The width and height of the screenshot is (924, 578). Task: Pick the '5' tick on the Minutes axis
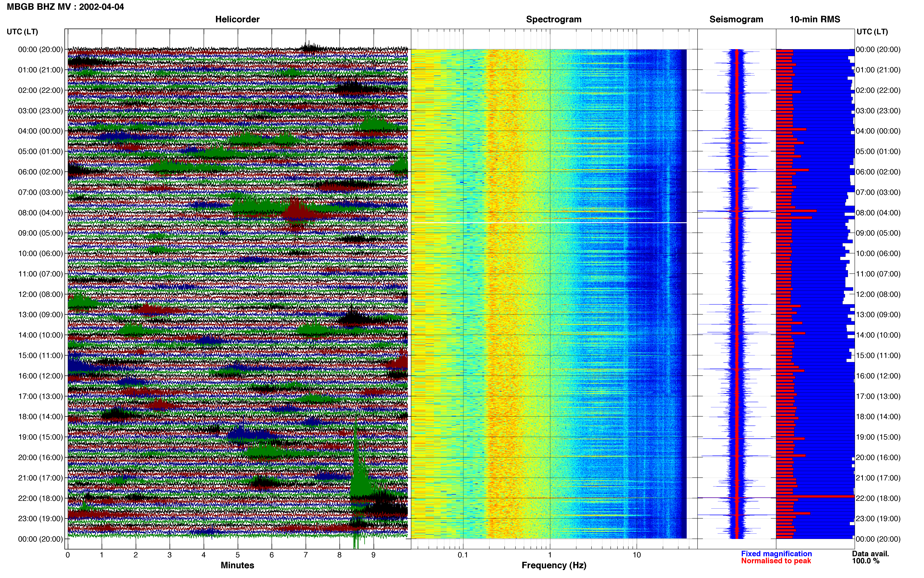(238, 555)
